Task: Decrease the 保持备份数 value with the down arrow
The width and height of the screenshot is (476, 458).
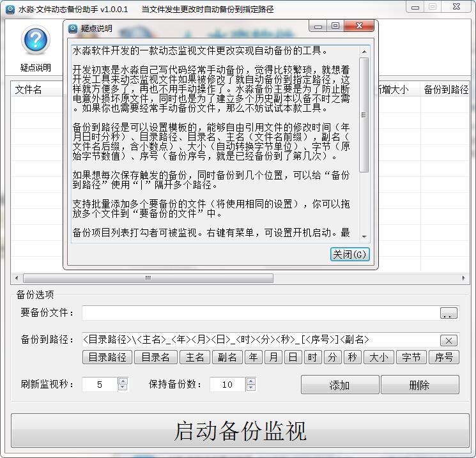Action: tap(250, 388)
